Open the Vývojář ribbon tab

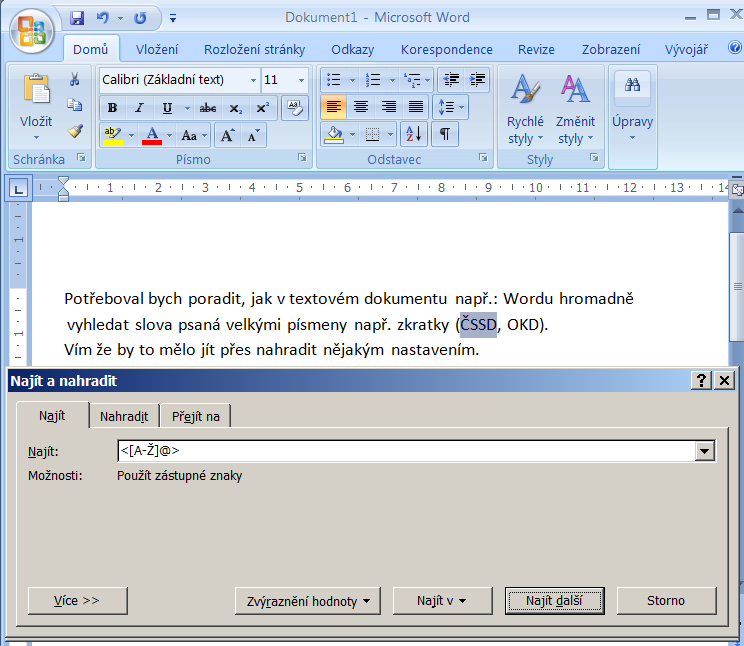tap(686, 49)
